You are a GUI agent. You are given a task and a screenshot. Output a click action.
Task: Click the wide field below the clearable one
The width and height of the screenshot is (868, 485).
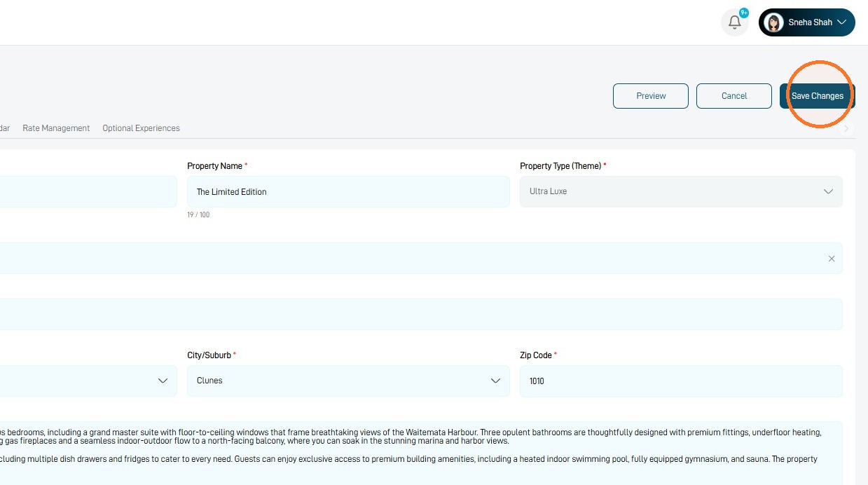click(421, 314)
